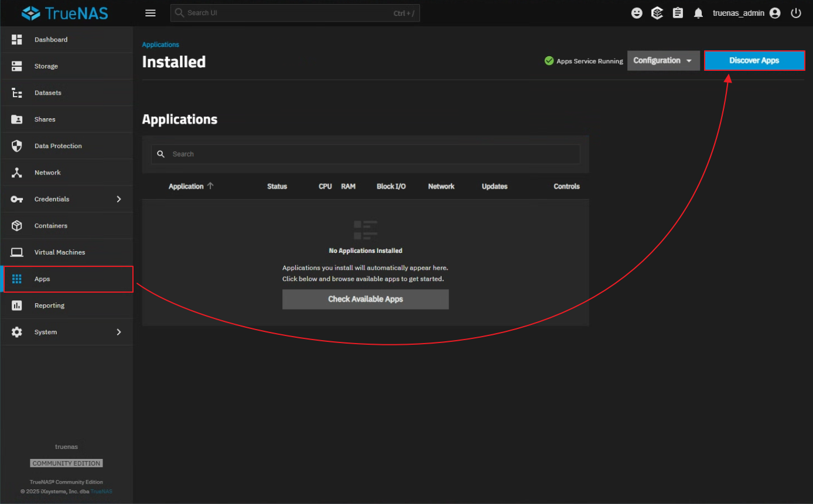Click the Discover Apps button
The image size is (813, 504).
point(754,61)
